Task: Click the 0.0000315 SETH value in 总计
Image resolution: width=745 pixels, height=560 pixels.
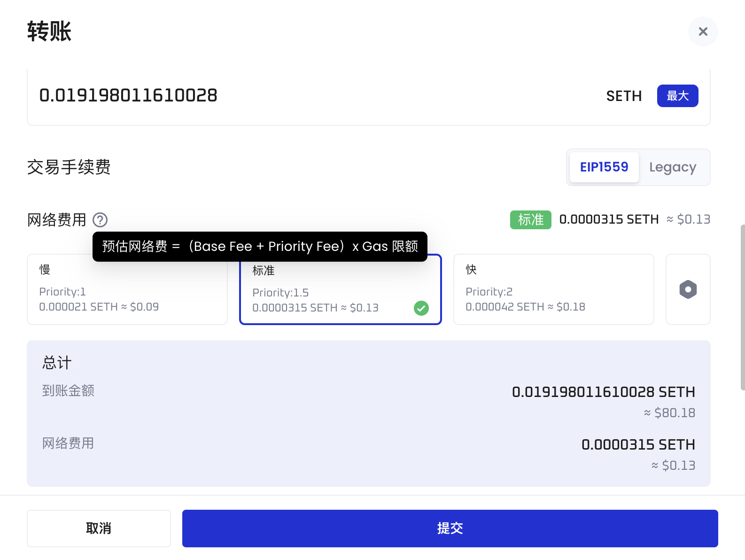Action: tap(638, 445)
